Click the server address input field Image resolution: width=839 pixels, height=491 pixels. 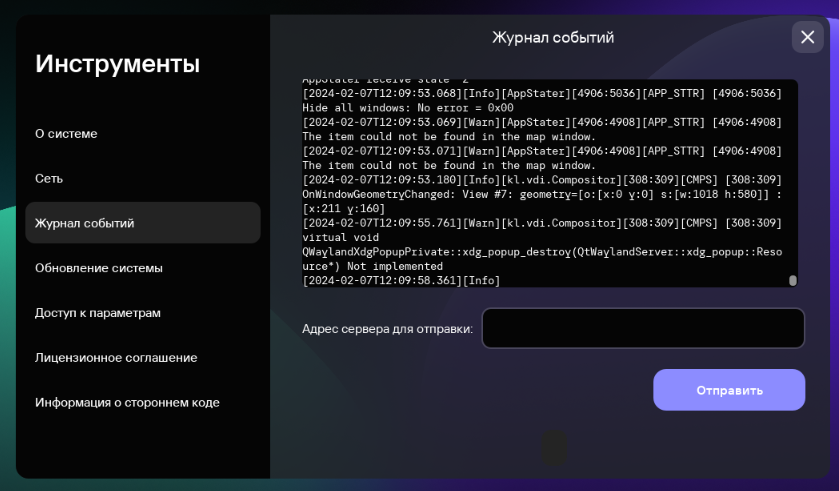642,328
